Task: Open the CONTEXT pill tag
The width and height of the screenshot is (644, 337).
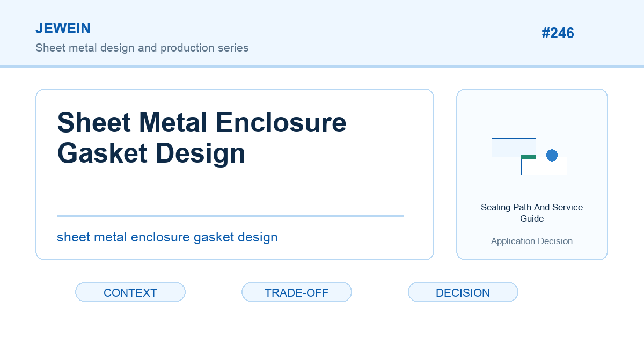Action: click(x=130, y=292)
